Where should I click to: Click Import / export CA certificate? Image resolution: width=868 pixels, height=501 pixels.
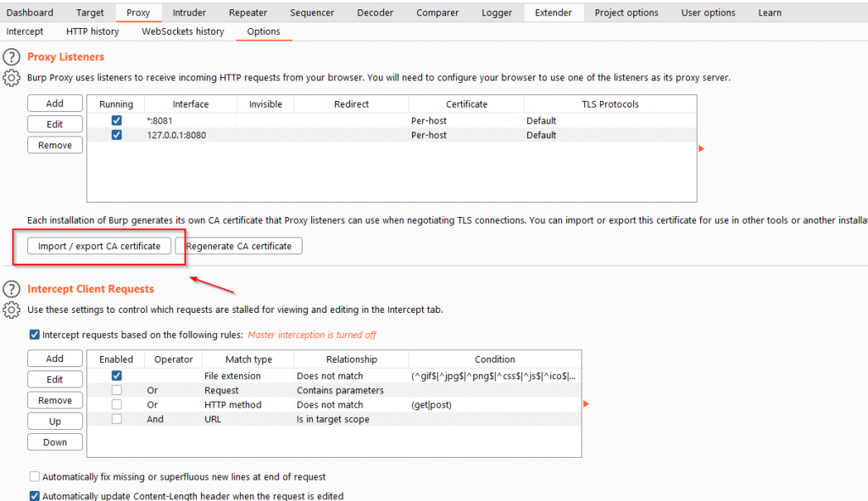click(99, 246)
